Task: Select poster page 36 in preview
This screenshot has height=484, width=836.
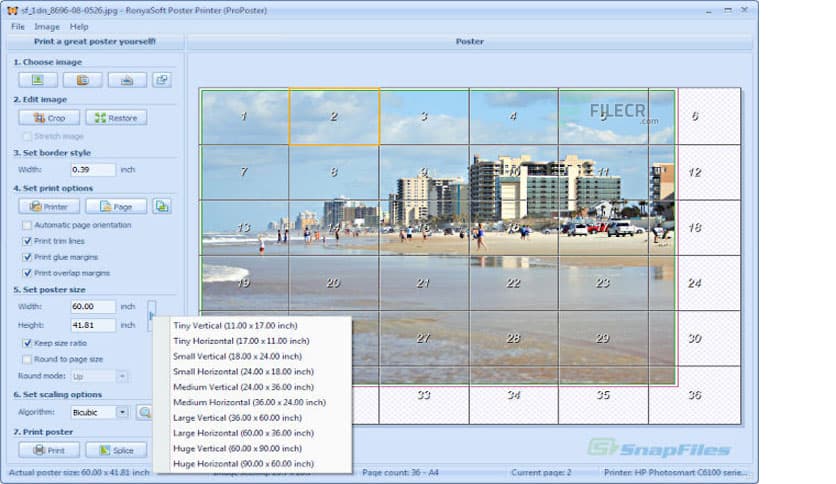Action: click(694, 395)
